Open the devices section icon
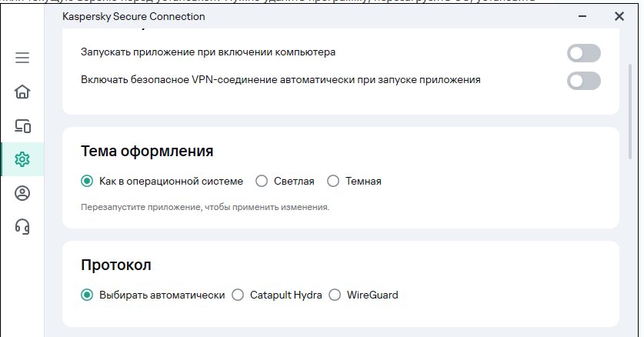 22,126
